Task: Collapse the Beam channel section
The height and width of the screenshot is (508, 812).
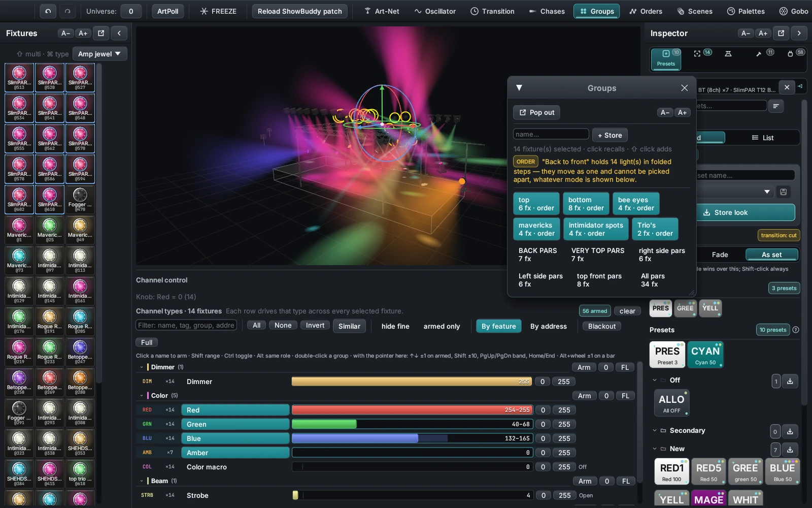Action: pyautogui.click(x=142, y=481)
